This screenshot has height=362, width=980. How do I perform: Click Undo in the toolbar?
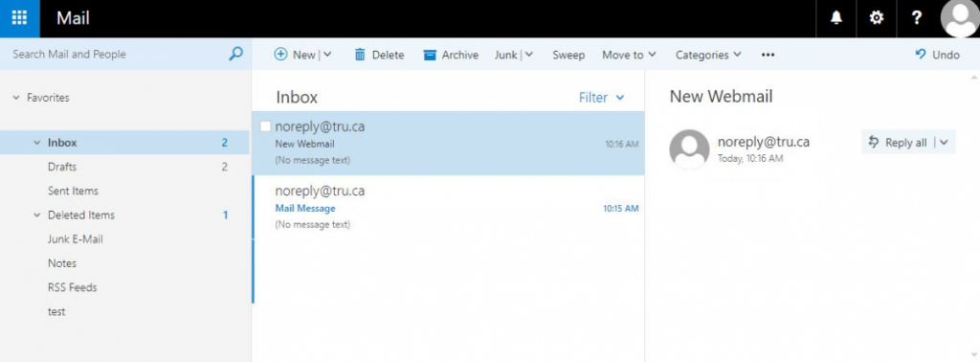click(937, 55)
